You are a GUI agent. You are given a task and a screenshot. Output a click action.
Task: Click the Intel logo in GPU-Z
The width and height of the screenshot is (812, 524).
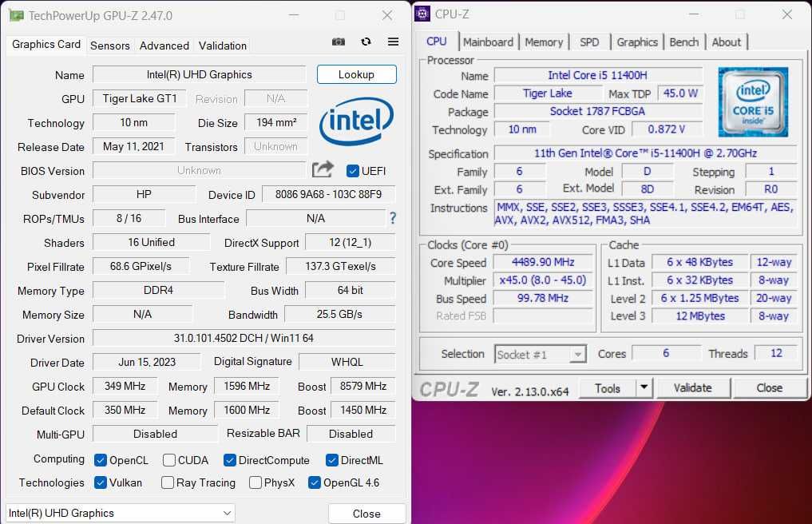357,121
